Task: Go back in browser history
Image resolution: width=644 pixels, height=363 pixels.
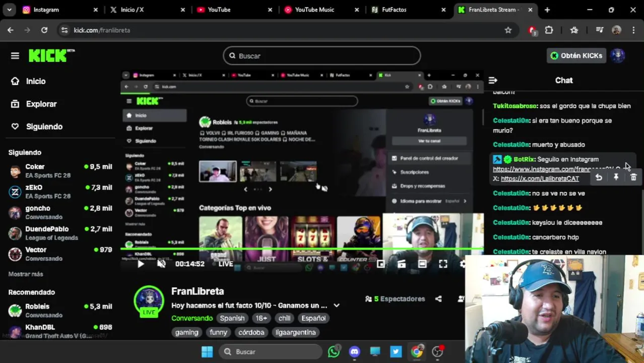Action: 11,30
